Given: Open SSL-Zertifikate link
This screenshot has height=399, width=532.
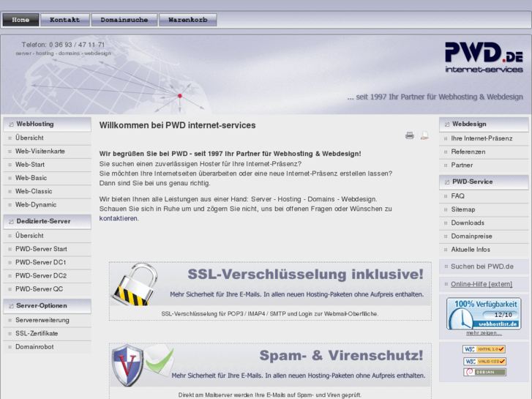Looking at the screenshot, I should (47, 333).
